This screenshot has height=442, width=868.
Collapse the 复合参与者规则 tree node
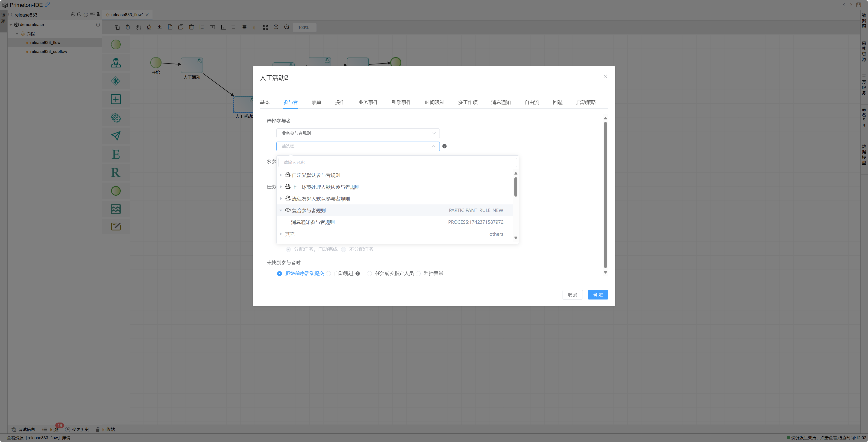281,210
